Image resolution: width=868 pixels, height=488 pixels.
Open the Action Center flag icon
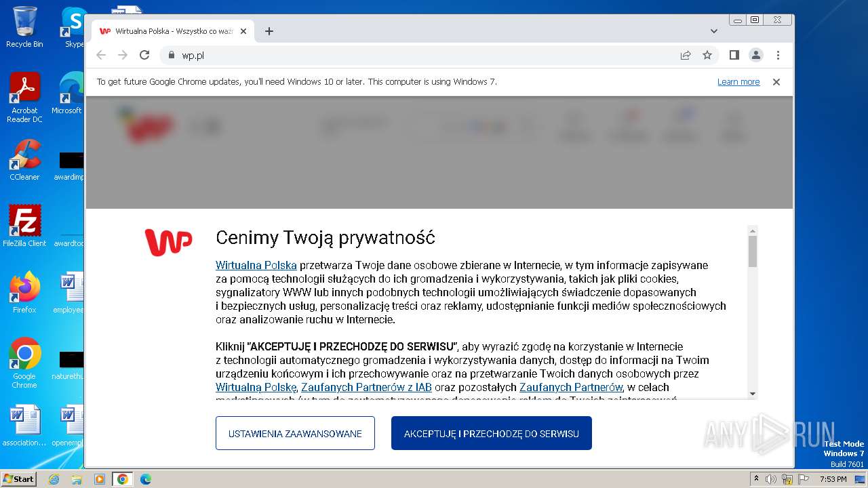804,479
